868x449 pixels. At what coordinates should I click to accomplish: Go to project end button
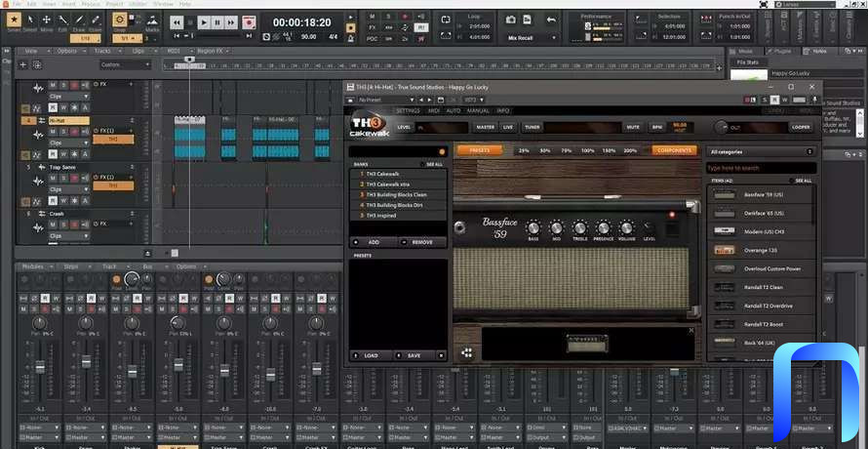[x=249, y=36]
